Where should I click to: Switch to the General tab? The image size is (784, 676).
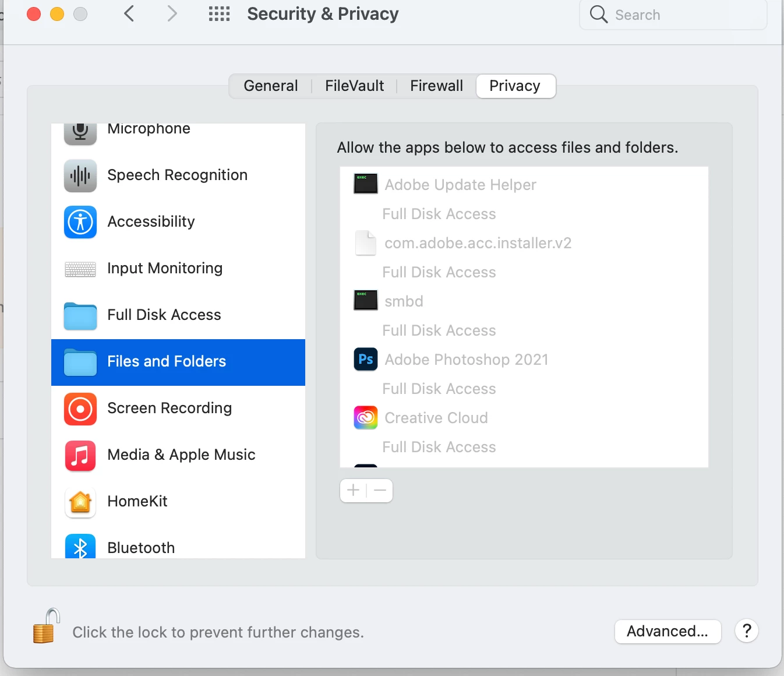tap(270, 86)
